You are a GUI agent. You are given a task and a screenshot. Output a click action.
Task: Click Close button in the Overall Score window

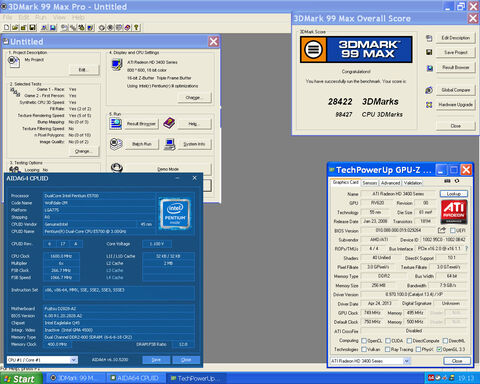pyautogui.click(x=455, y=126)
